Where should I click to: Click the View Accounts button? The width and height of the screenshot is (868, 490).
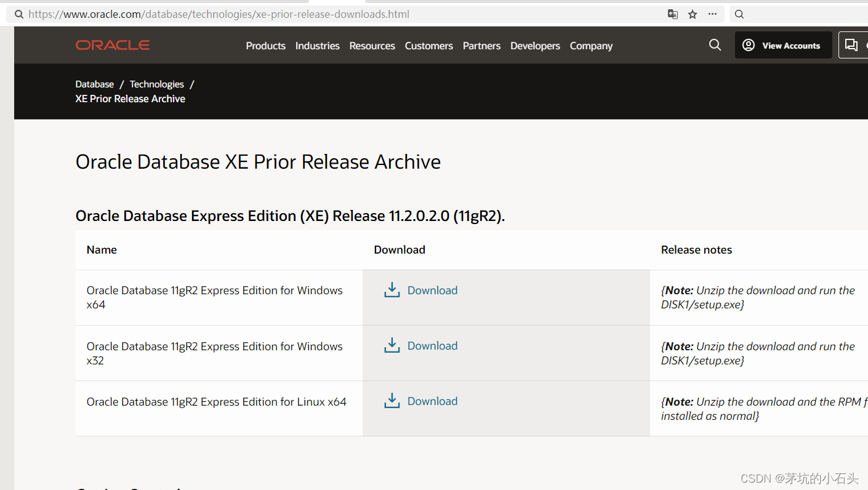783,45
